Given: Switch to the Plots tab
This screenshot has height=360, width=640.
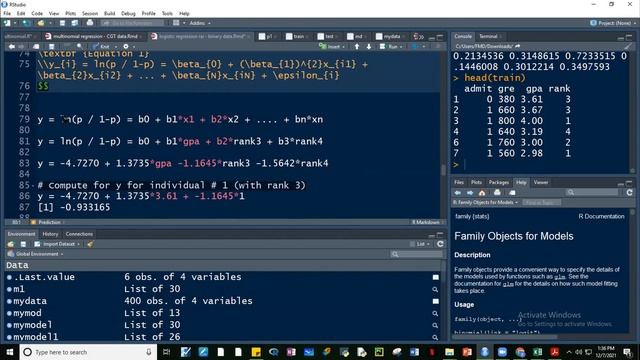Looking at the screenshot, I should (x=476, y=182).
